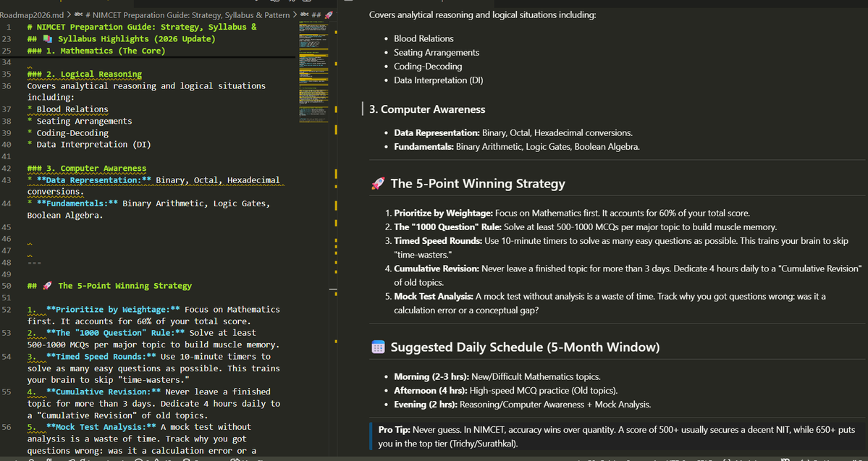Select line number 43 in the gutter
The image size is (868, 461).
(7, 180)
